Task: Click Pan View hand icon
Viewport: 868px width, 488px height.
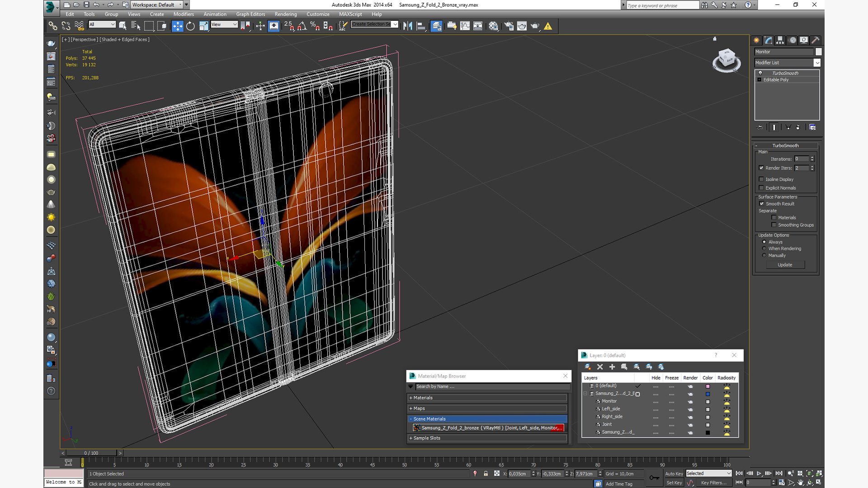Action: point(801,483)
